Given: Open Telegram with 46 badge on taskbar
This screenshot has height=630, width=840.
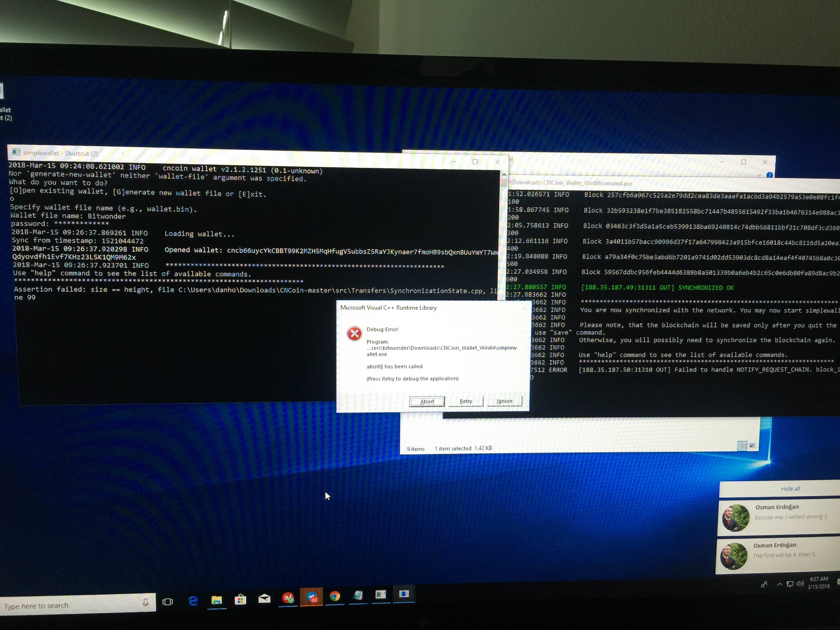Looking at the screenshot, I should point(312,597).
